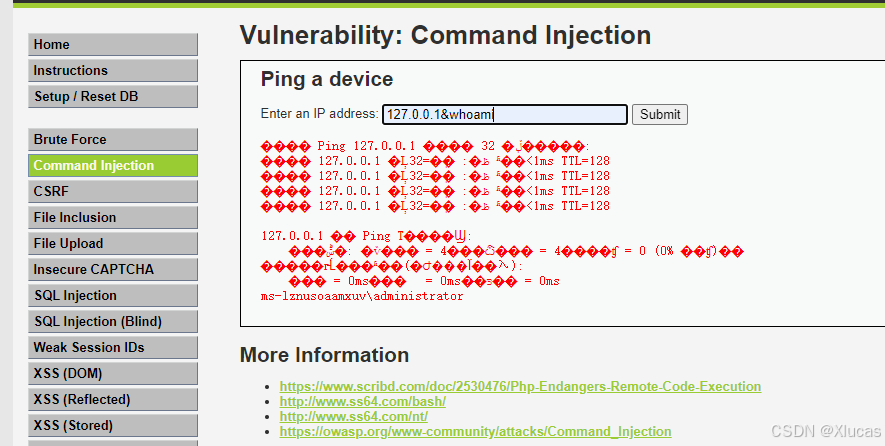The width and height of the screenshot is (885, 446).
Task: Open the owasp.org Command_Injection link
Action: [475, 432]
